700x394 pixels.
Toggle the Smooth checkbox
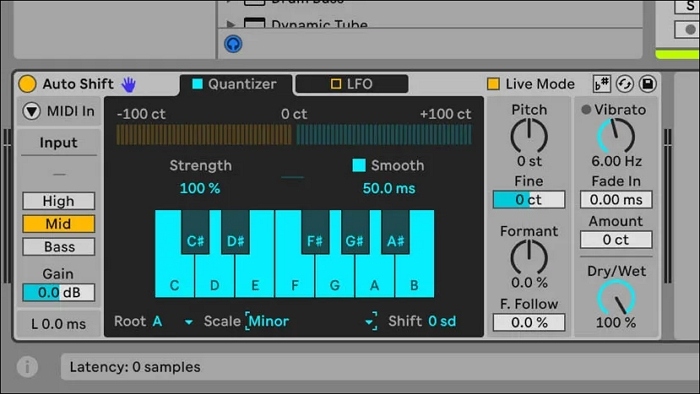point(359,165)
